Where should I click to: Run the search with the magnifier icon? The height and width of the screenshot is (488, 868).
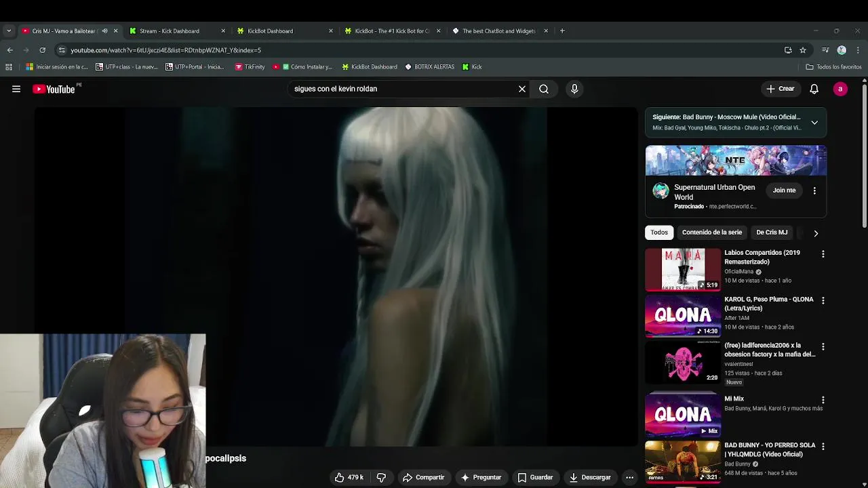[544, 89]
